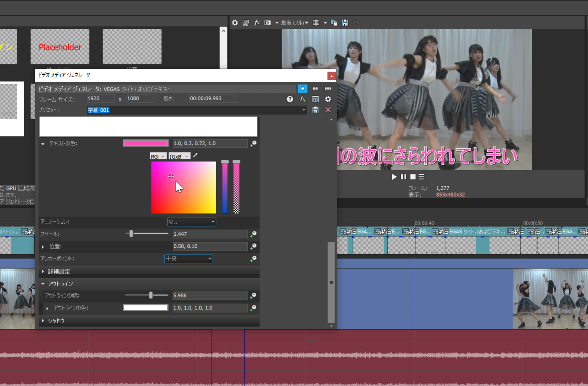Image resolution: width=588 pixels, height=386 pixels.
Task: Open plug-in help question mark icon
Action: point(290,99)
